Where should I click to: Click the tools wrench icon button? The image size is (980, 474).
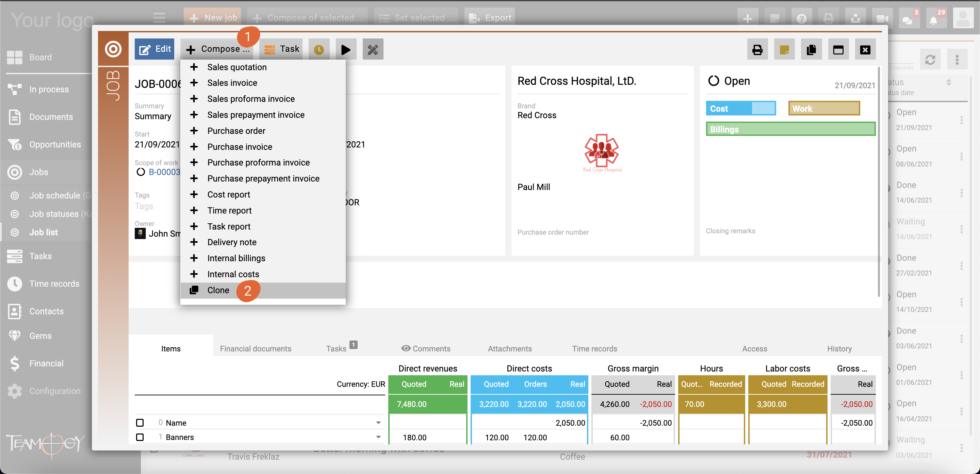[x=373, y=49]
